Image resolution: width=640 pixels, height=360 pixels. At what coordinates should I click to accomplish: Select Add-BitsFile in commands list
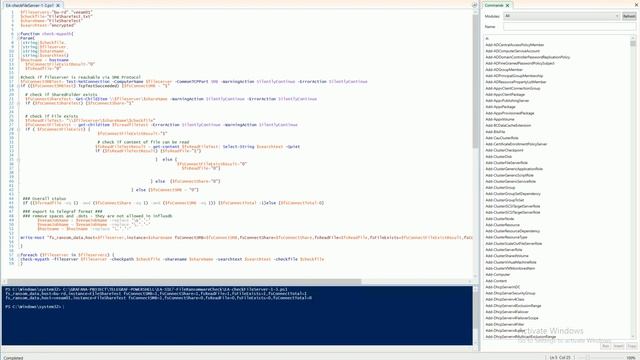point(495,132)
